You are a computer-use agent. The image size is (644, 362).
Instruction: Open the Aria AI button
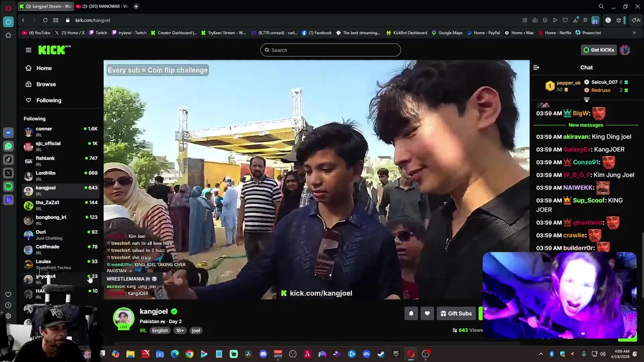click(636, 20)
